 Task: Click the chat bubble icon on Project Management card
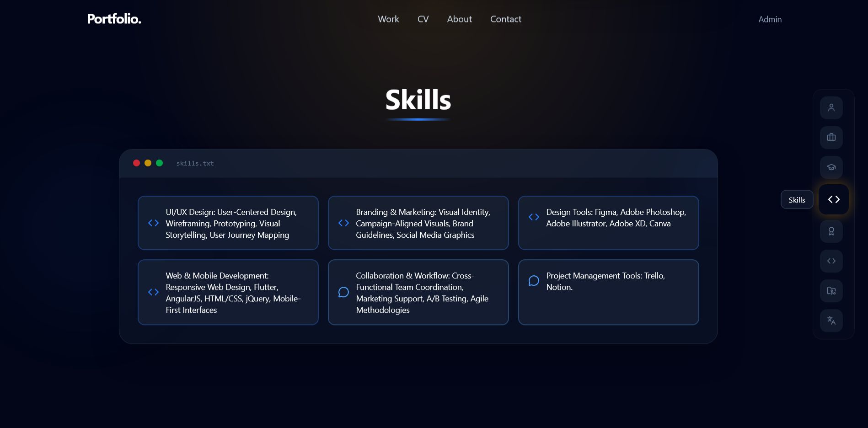[534, 281]
